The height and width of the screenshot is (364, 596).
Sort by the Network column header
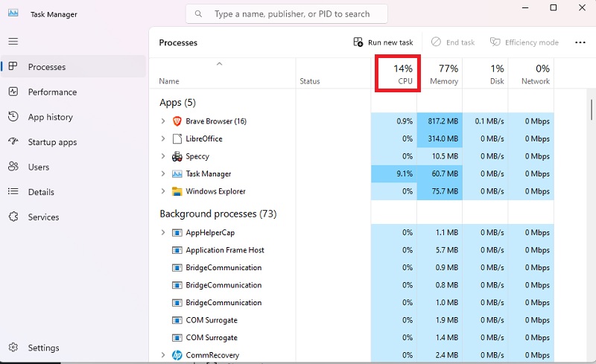[531, 74]
